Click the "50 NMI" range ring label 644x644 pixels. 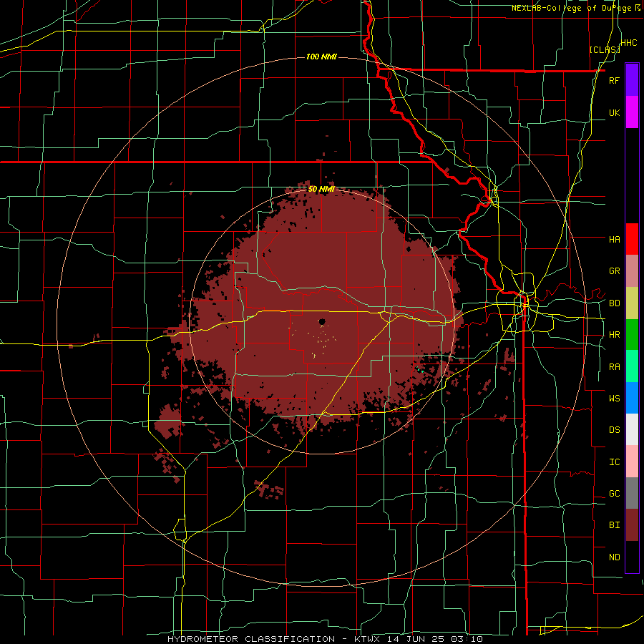[321, 190]
